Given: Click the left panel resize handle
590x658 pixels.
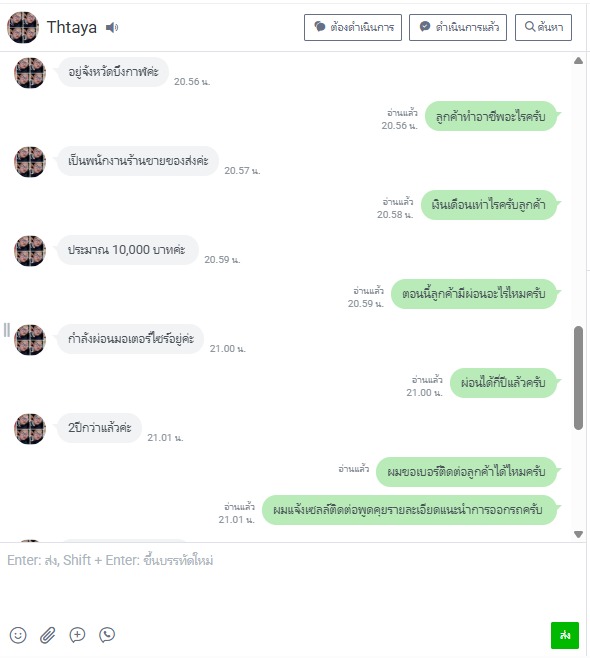Looking at the screenshot, I should (x=6, y=330).
